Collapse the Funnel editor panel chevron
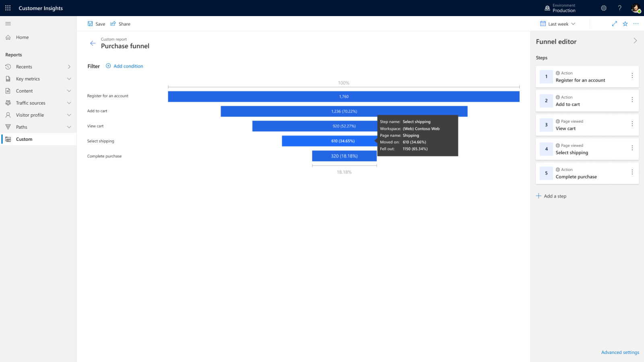The image size is (644, 362). 635,41
